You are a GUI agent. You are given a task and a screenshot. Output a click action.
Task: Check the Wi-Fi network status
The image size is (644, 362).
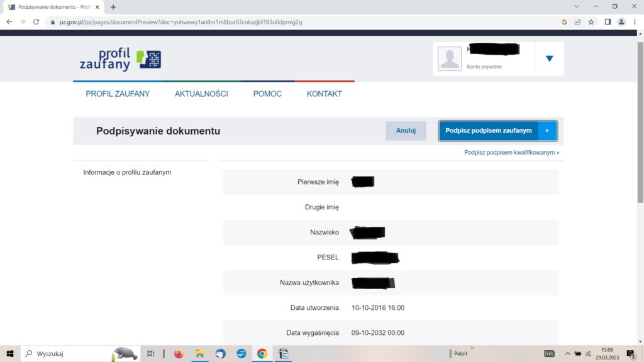click(x=588, y=354)
